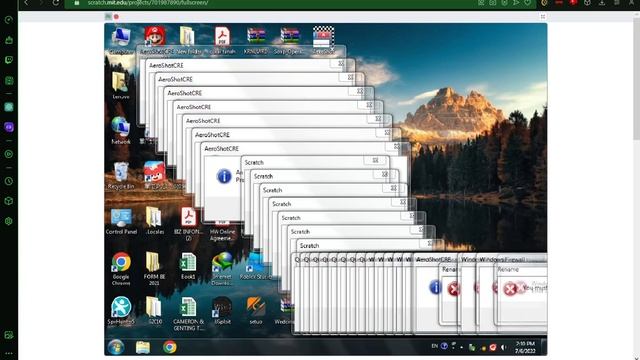Viewport: 640px width, 360px height.
Task: Click the browser back arrow
Action: (x=26, y=3)
